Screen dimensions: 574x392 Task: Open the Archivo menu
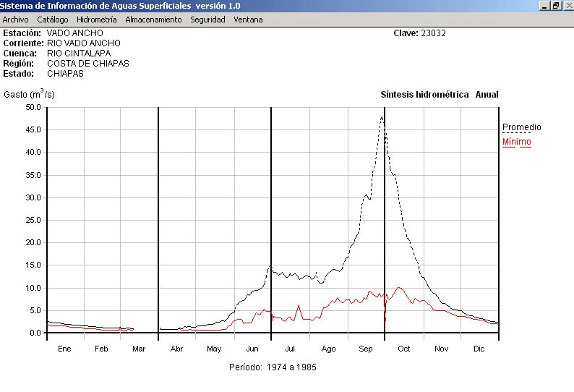[x=15, y=20]
